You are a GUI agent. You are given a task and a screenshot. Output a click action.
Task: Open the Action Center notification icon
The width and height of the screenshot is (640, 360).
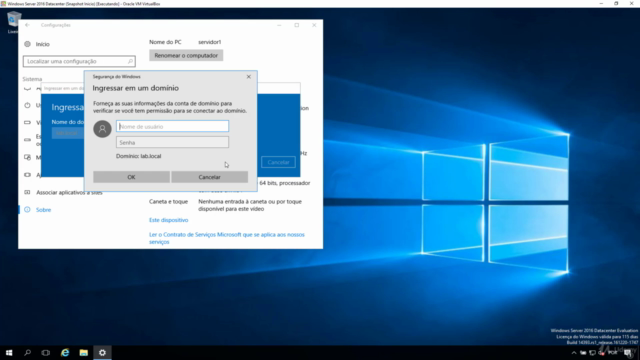coord(628,353)
